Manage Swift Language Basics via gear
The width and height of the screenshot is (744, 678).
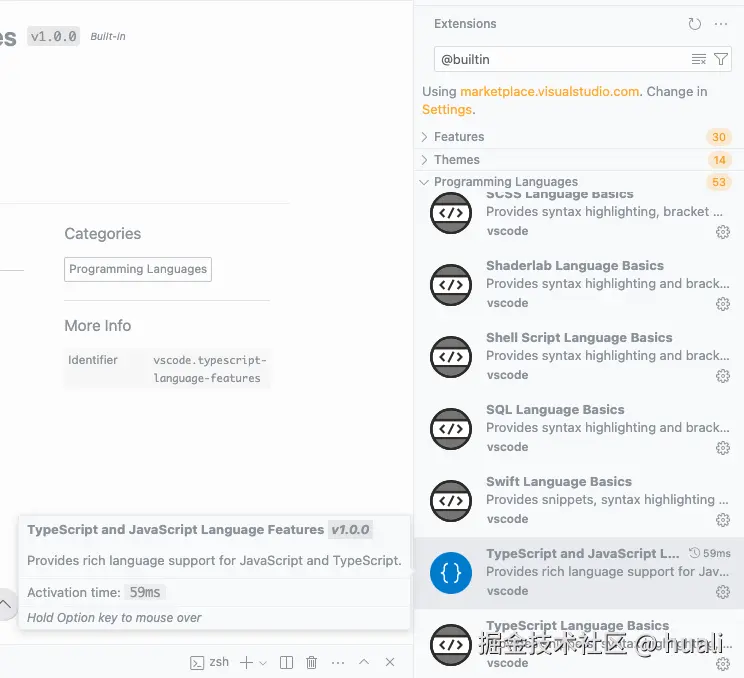click(x=723, y=520)
